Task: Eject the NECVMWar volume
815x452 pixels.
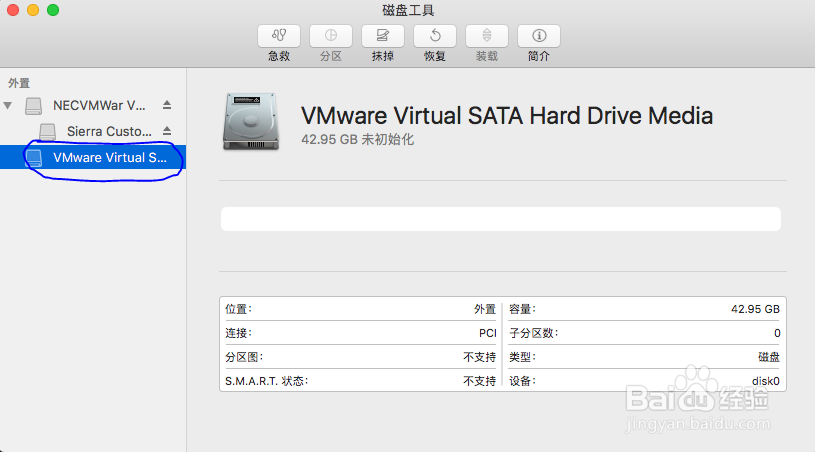Action: click(x=167, y=105)
